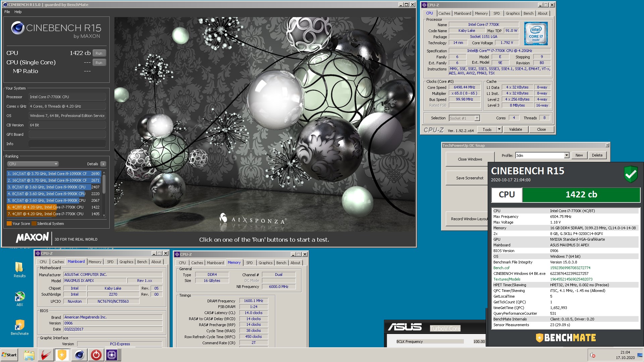Viewport: 644px width, 362px height.
Task: Click the Details arrow button in Ranking
Action: 103,164
